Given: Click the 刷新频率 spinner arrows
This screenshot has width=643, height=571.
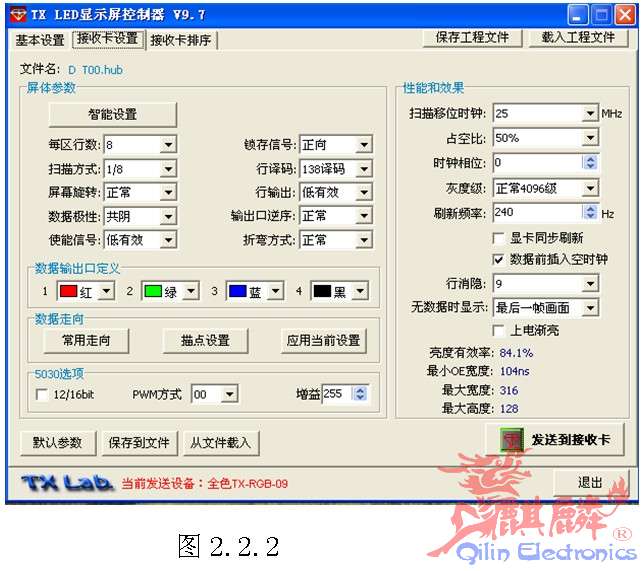Looking at the screenshot, I should (x=590, y=212).
